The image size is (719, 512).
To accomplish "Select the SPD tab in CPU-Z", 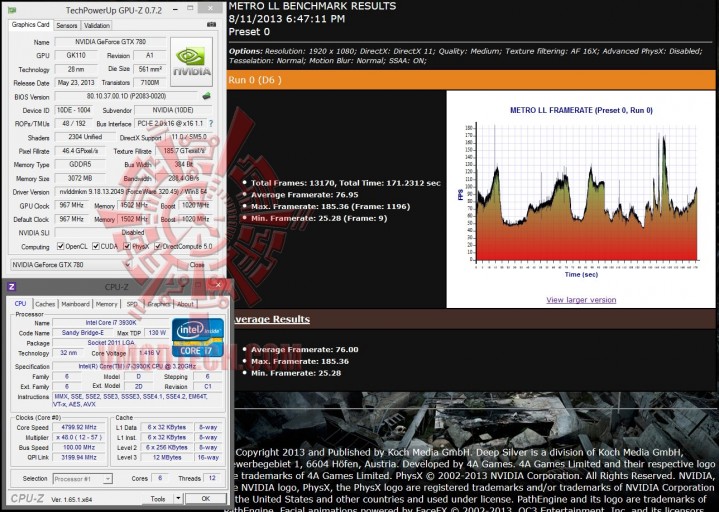I will pyautogui.click(x=132, y=304).
